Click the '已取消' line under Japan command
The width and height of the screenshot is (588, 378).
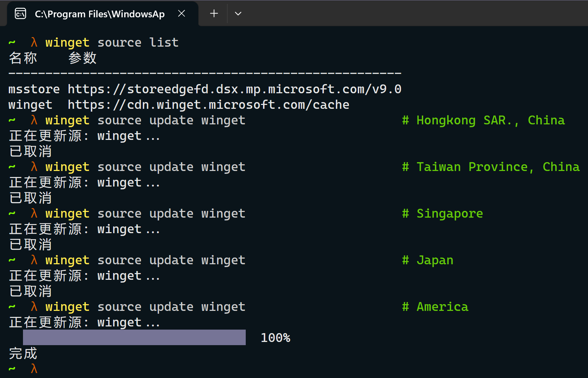[30, 291]
